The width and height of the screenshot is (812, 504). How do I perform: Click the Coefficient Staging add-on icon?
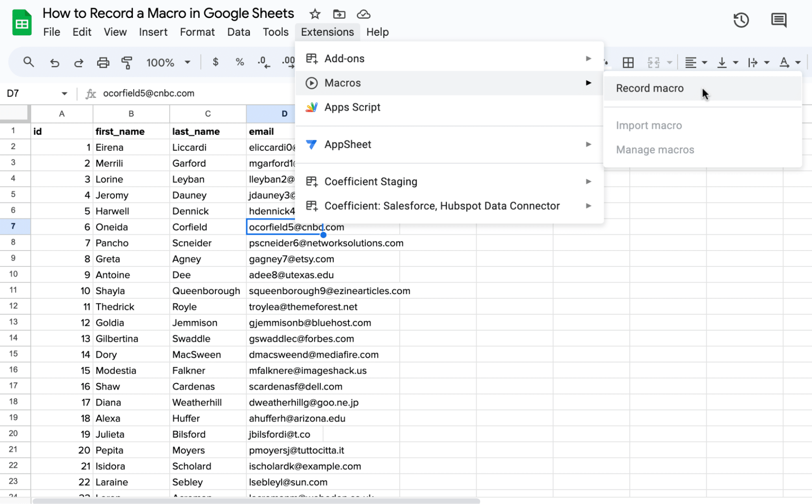[312, 182]
